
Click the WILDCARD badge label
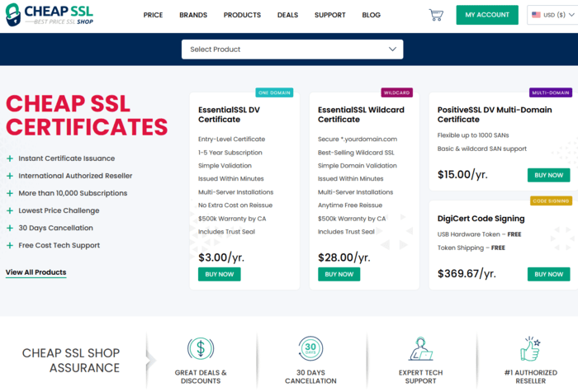pyautogui.click(x=396, y=92)
